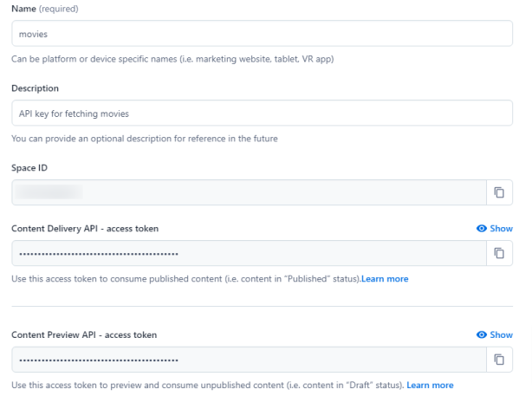This screenshot has height=396, width=532.
Task: Select the masked Content Preview token field
Action: point(249,360)
